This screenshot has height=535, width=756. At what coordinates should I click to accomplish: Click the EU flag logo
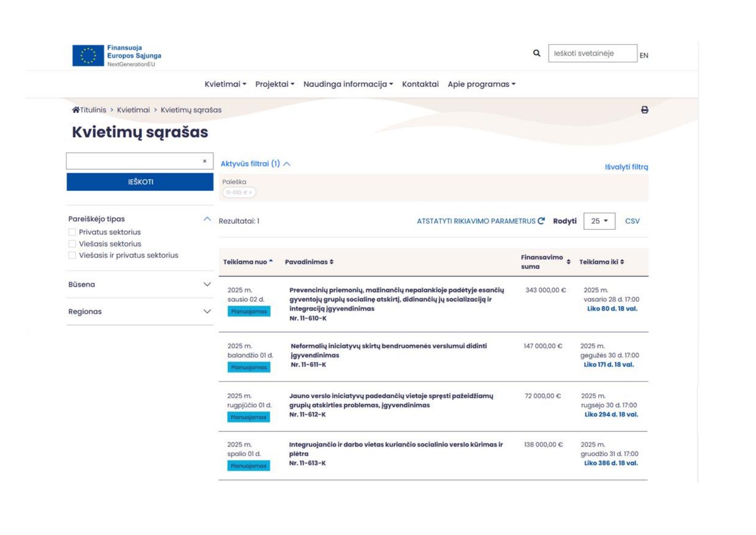coord(88,56)
